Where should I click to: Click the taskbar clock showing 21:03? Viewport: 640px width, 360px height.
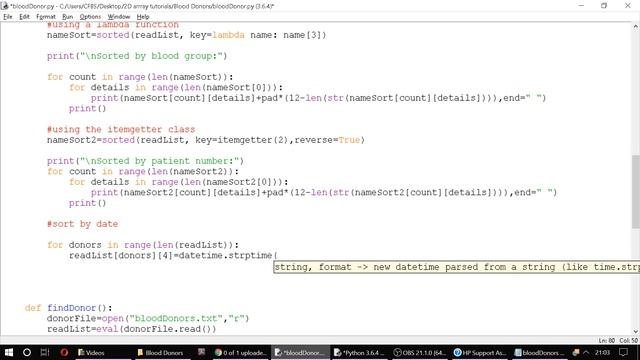603,352
